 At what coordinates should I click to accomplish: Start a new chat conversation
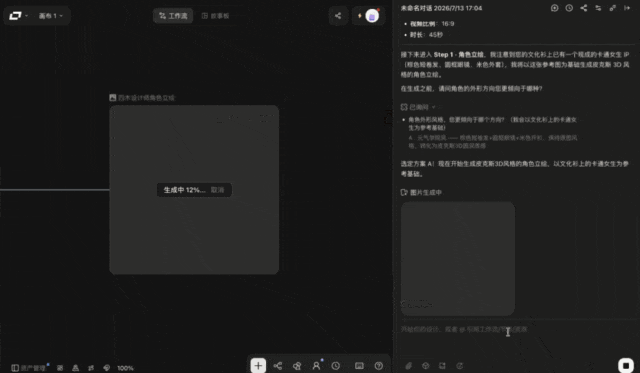pos(554,8)
